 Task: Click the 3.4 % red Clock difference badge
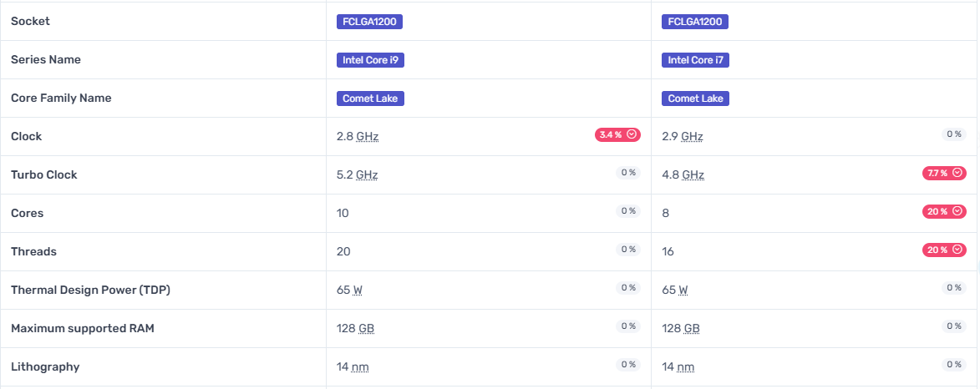[x=617, y=135]
